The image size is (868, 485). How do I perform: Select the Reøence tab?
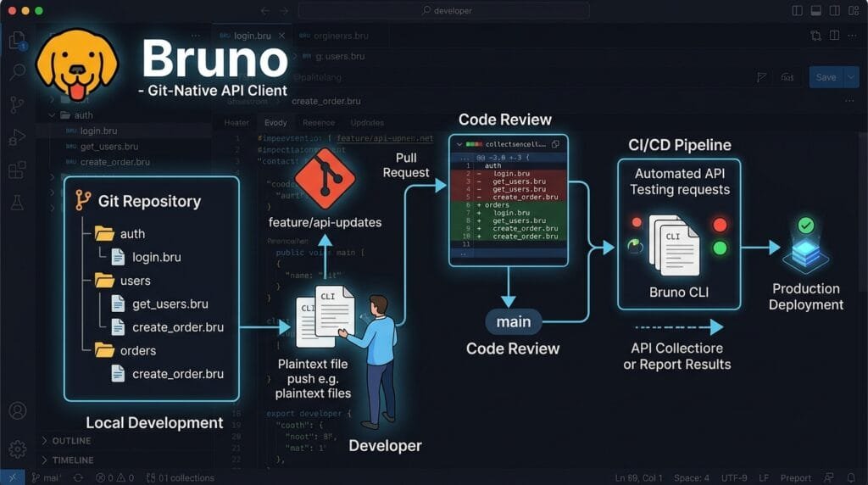(x=319, y=122)
